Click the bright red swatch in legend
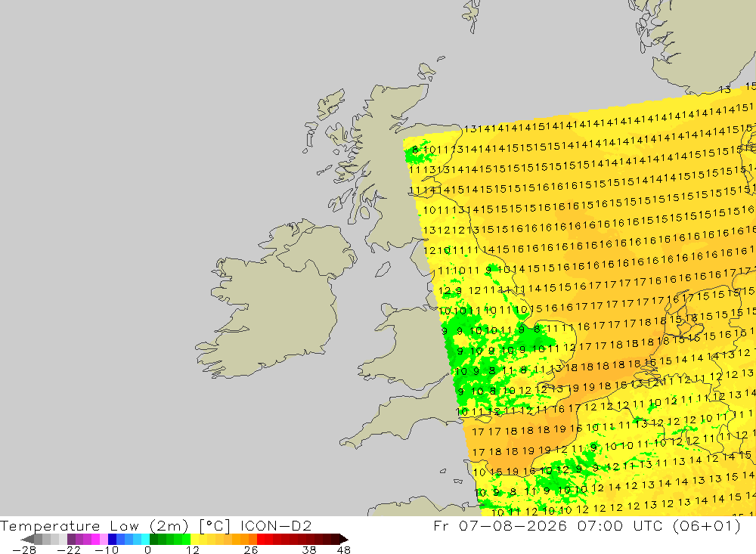This screenshot has height=554, width=756. point(261,540)
